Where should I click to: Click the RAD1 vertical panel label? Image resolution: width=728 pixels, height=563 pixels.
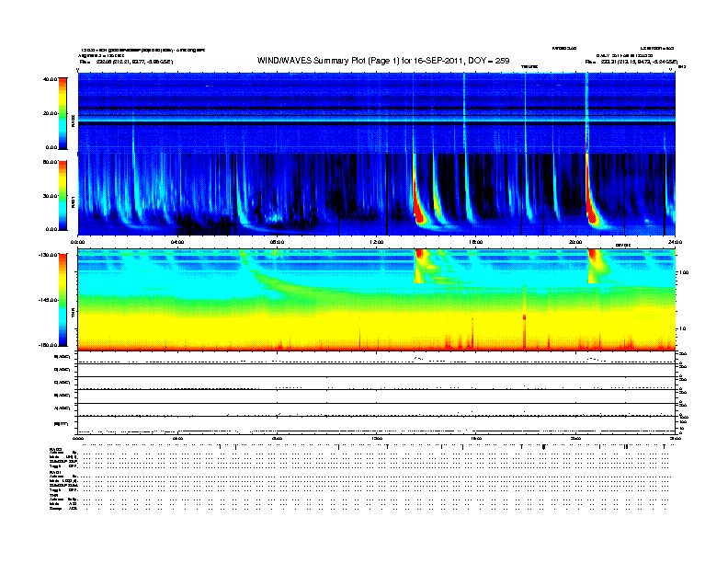point(74,202)
